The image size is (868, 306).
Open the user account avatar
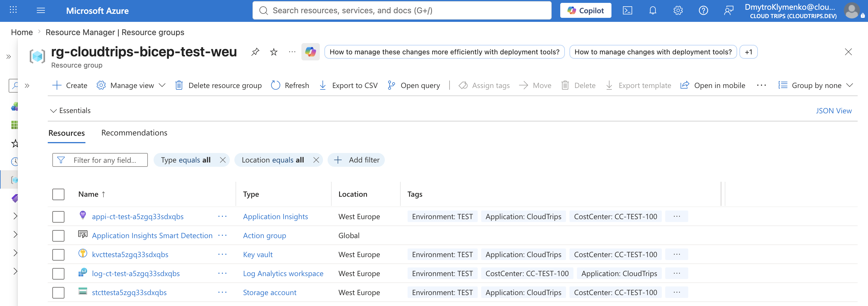point(852,11)
